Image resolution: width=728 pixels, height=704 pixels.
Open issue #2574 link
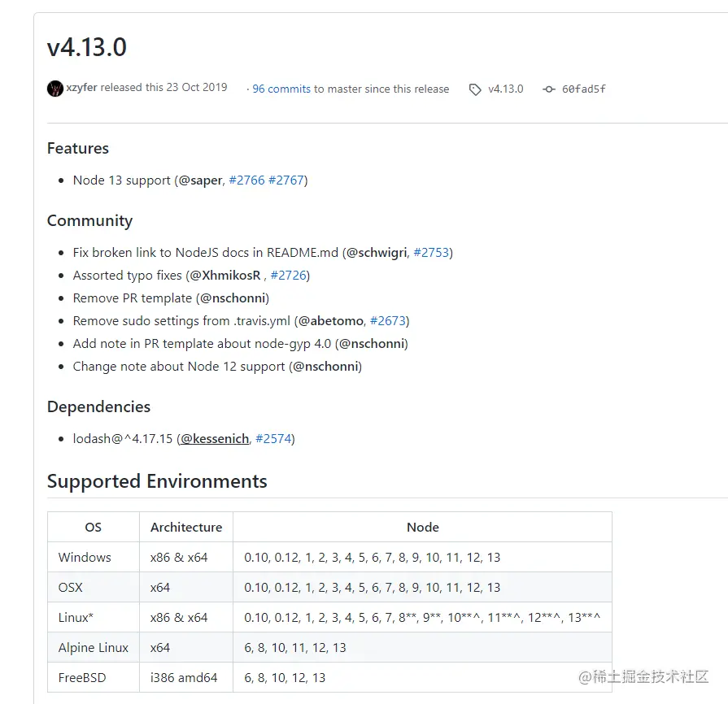tap(273, 438)
